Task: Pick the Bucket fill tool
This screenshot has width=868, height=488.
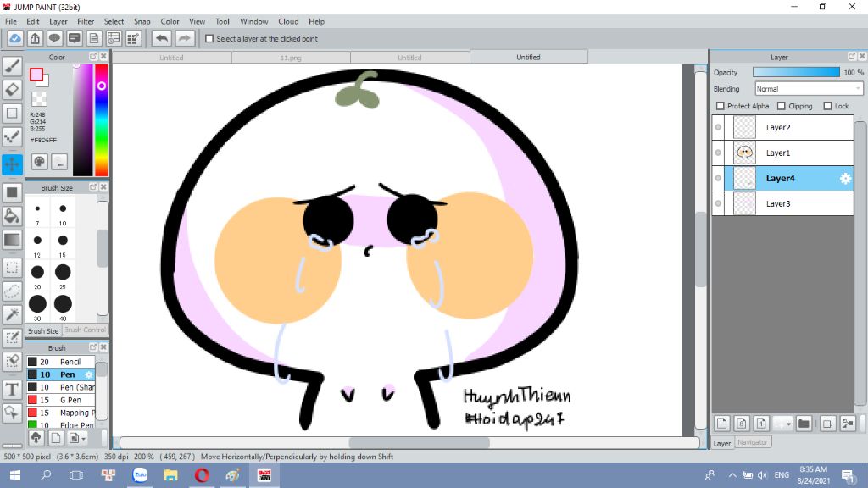Action: click(12, 216)
